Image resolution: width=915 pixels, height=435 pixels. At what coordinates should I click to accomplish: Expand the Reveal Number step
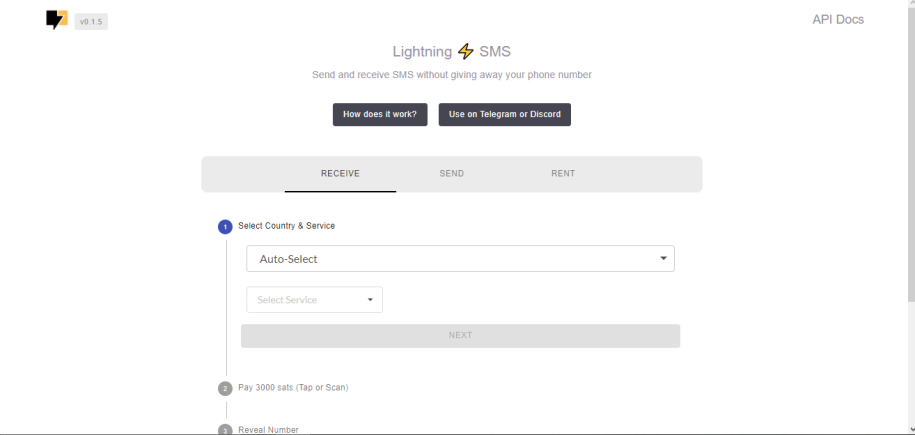coord(268,430)
